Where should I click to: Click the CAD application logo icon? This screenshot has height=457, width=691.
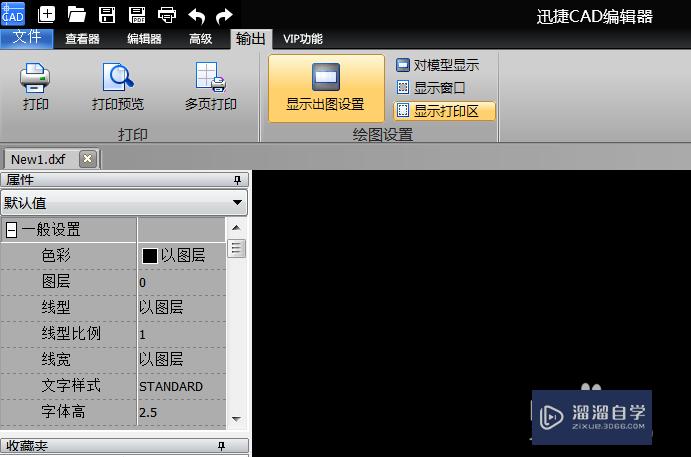tap(13, 14)
